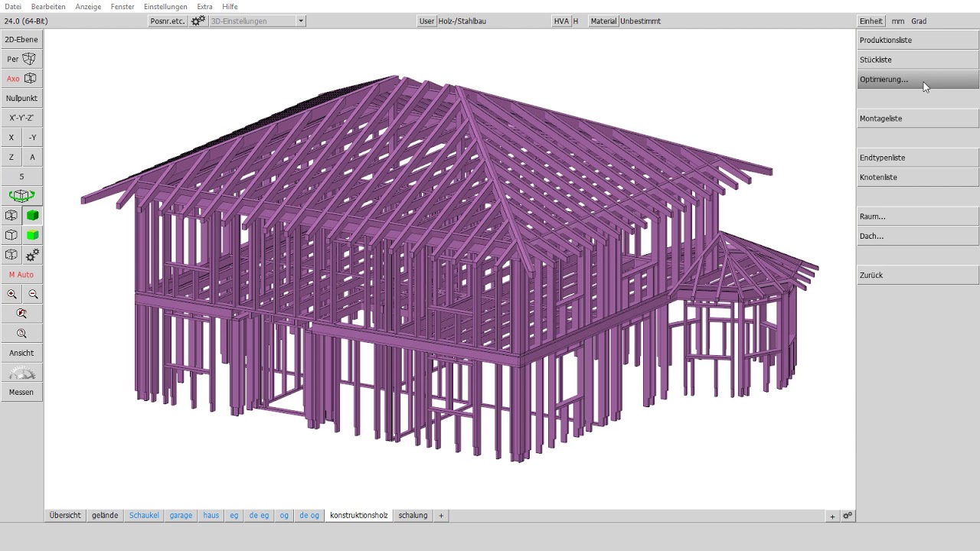The image size is (980, 551).
Task: Click the 2D-Ebene button
Action: click(21, 40)
